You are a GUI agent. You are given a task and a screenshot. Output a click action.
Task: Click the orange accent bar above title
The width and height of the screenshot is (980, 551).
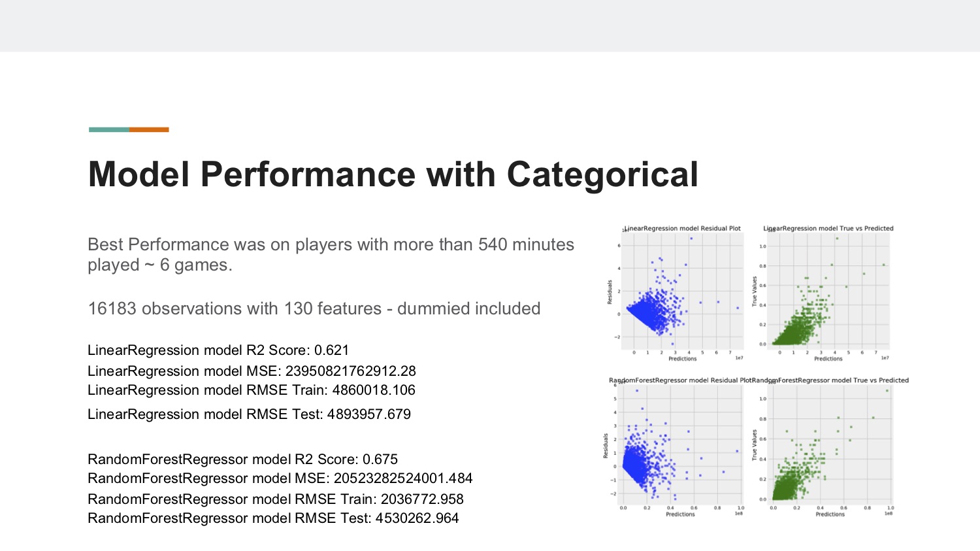149,129
